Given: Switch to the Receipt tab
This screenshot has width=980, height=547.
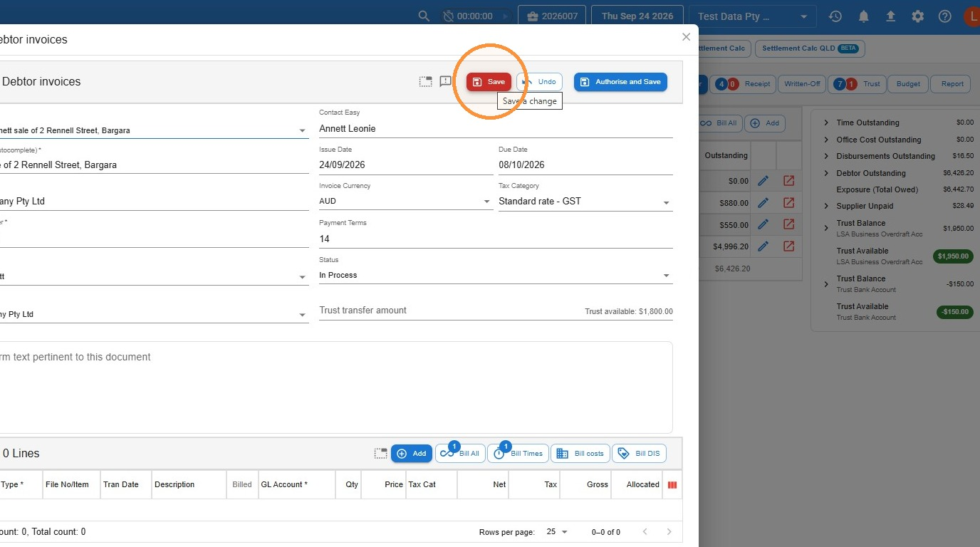Looking at the screenshot, I should [x=743, y=84].
